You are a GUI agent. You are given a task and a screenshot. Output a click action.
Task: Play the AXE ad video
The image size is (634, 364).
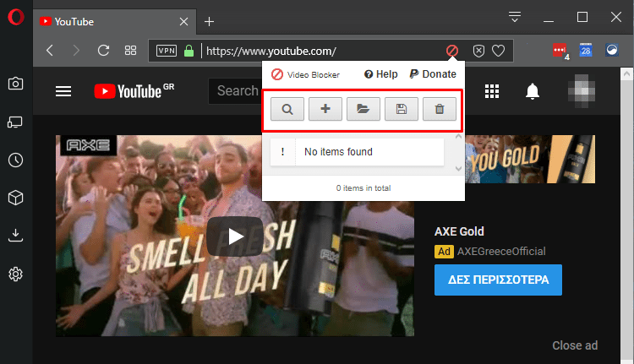coord(235,236)
